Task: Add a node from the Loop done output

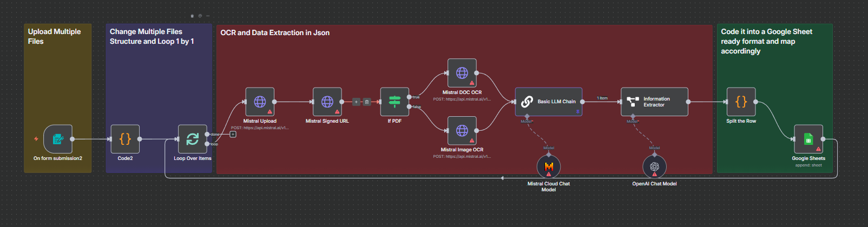Action: (233, 134)
